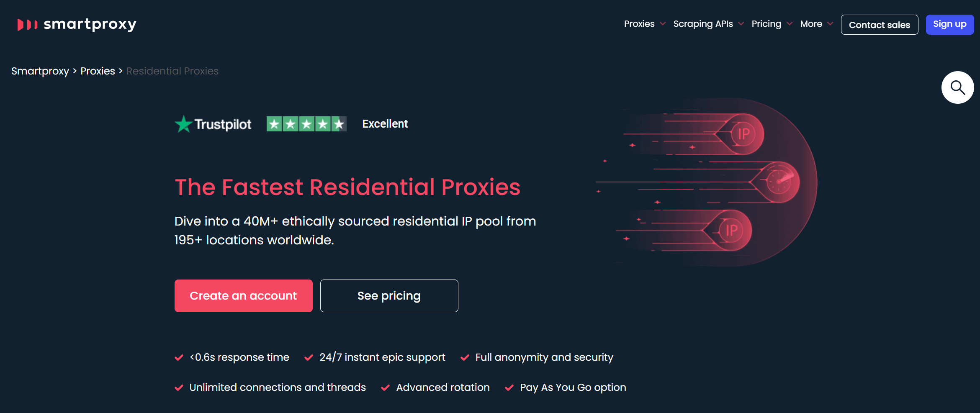Click the See pricing button
This screenshot has height=413, width=980.
click(x=389, y=296)
